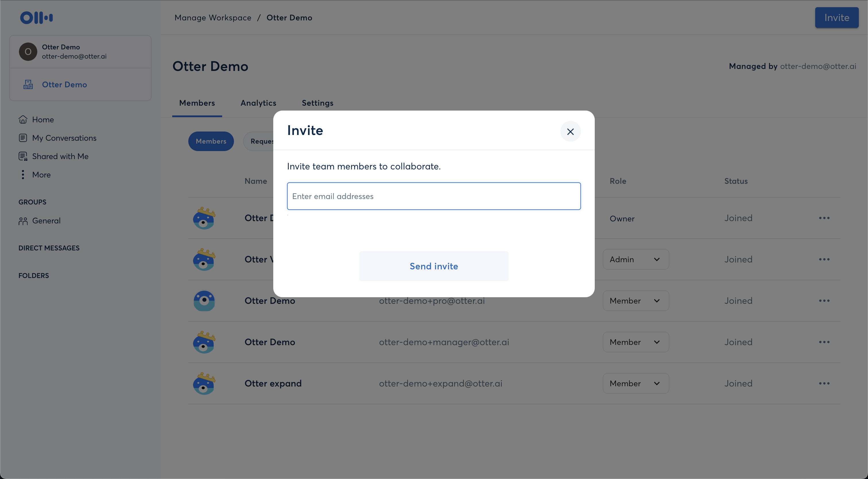Switch to the Members tab
868x479 pixels.
pyautogui.click(x=197, y=103)
